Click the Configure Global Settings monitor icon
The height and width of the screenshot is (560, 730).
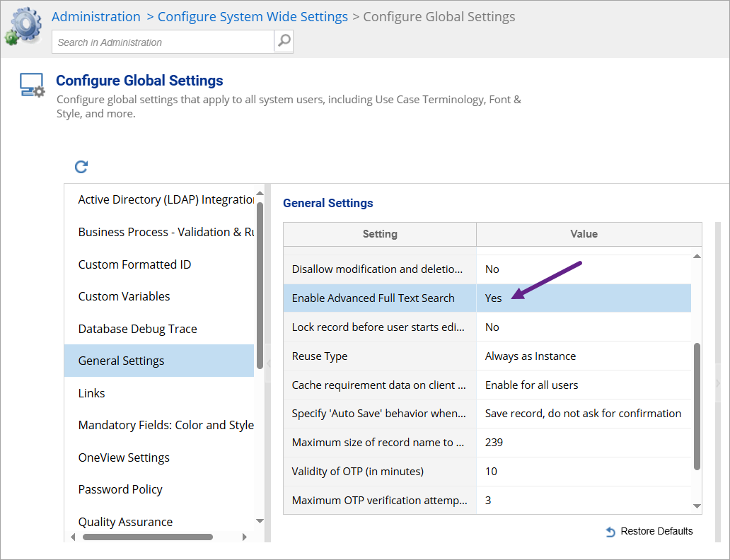(32, 85)
